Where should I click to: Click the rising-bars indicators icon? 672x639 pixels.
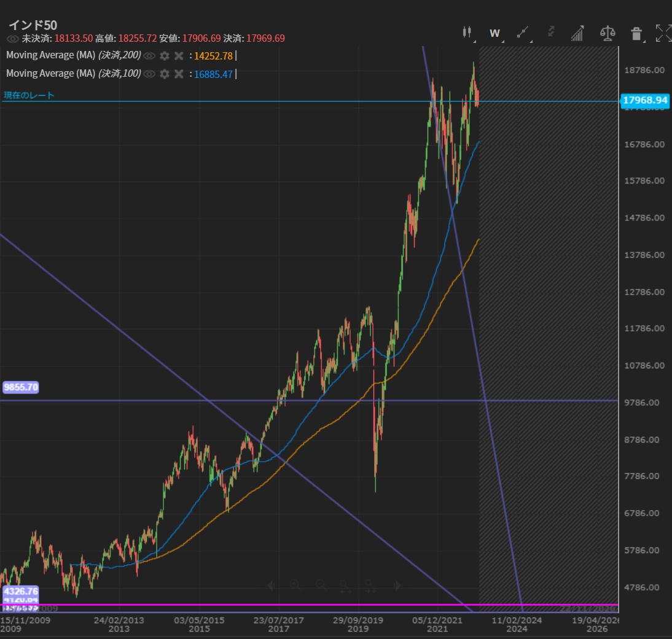pos(577,33)
